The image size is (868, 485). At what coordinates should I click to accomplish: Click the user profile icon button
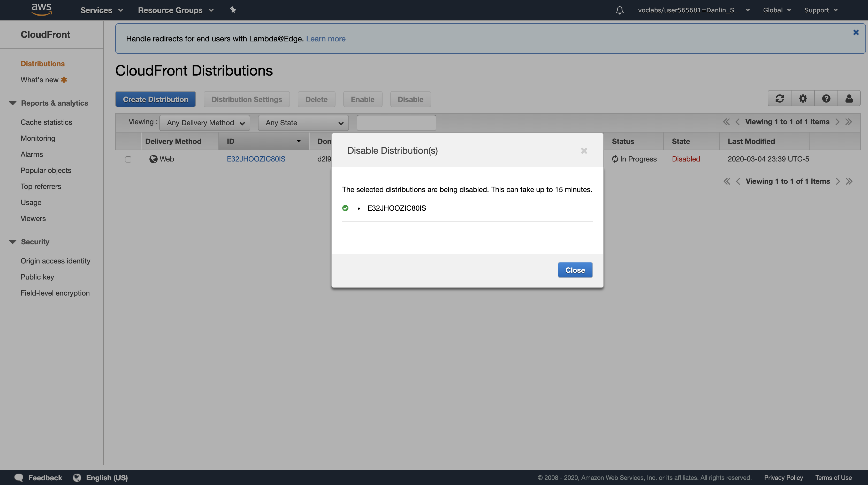[849, 99]
